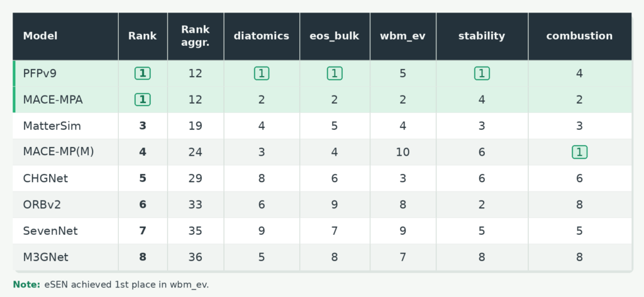Select PFPv9's diatomics first-place badge
The height and width of the screenshot is (297, 644).
click(x=262, y=73)
